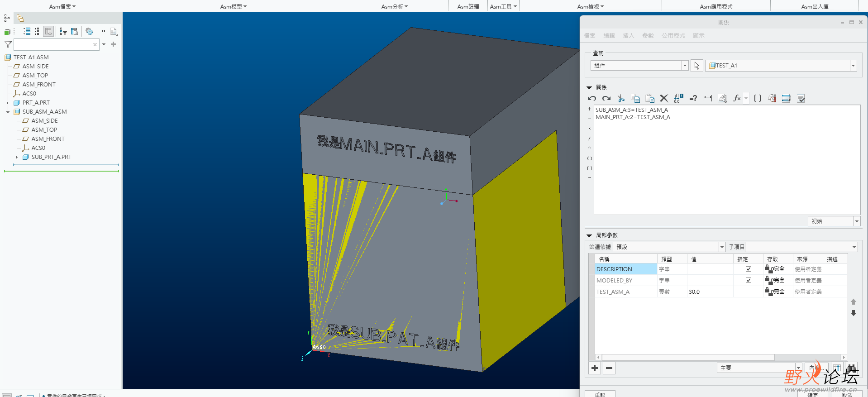Collapse the 局部參數 local parameters section

(589, 235)
